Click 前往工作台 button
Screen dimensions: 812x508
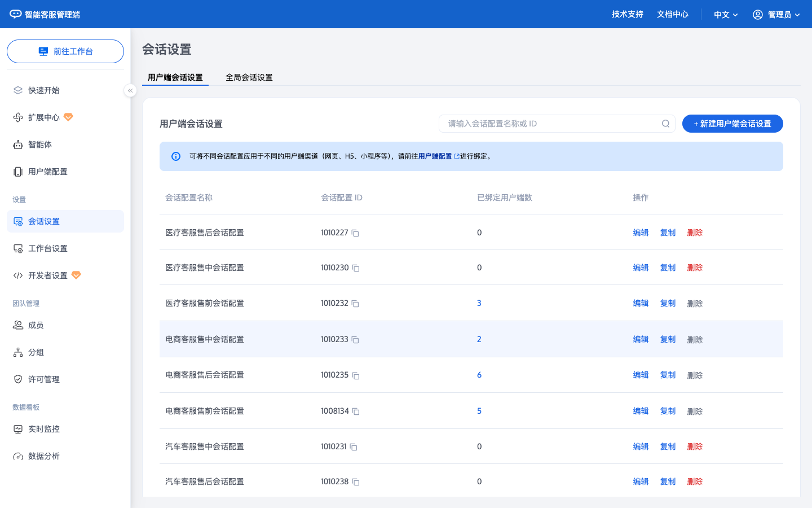(x=65, y=51)
